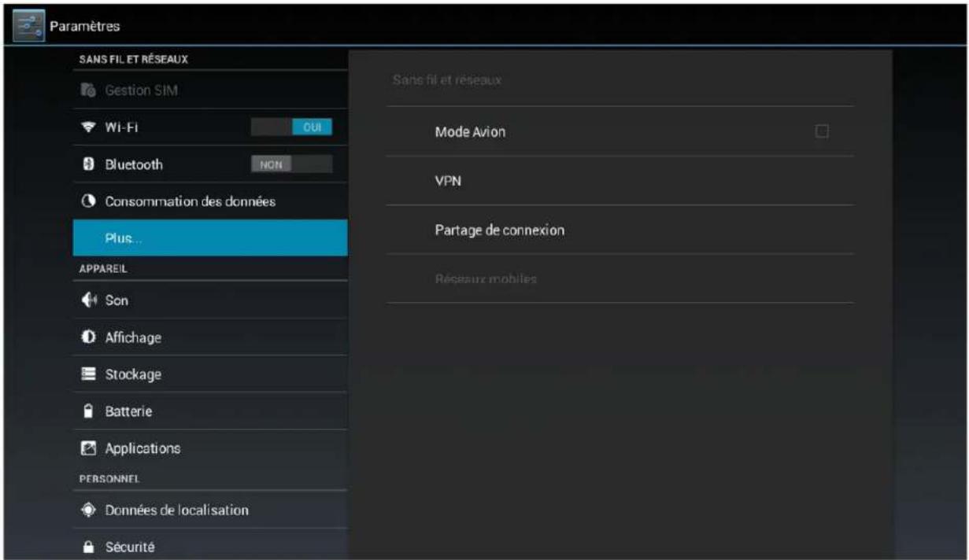Select the Mode Avion row label
The image size is (969, 560).
click(x=470, y=132)
